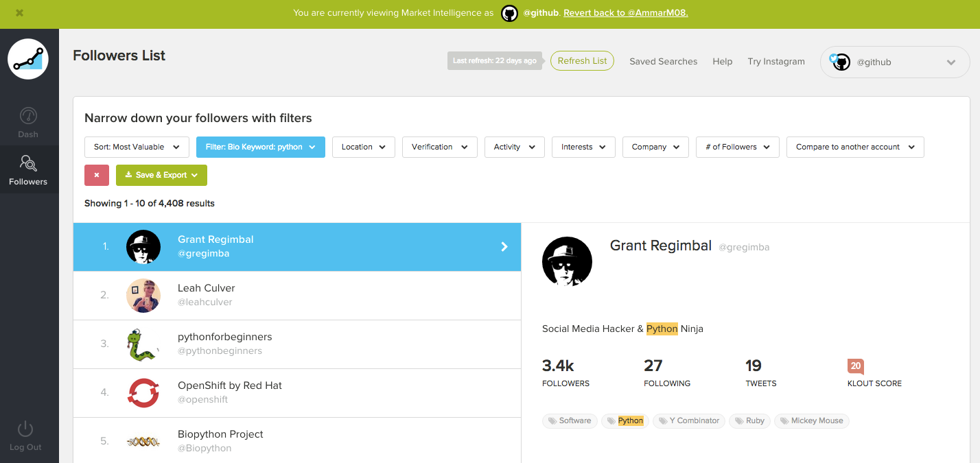Expand the Location filter
Image resolution: width=980 pixels, height=463 pixels.
coord(364,147)
